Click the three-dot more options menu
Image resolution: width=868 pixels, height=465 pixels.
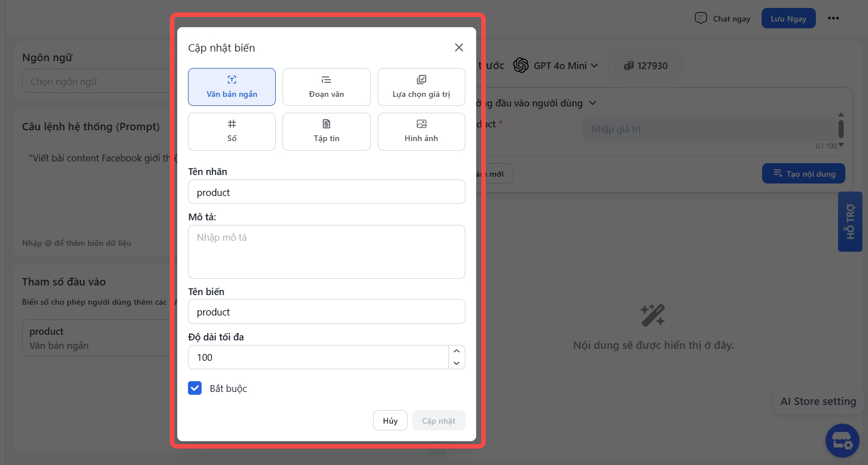pos(833,18)
